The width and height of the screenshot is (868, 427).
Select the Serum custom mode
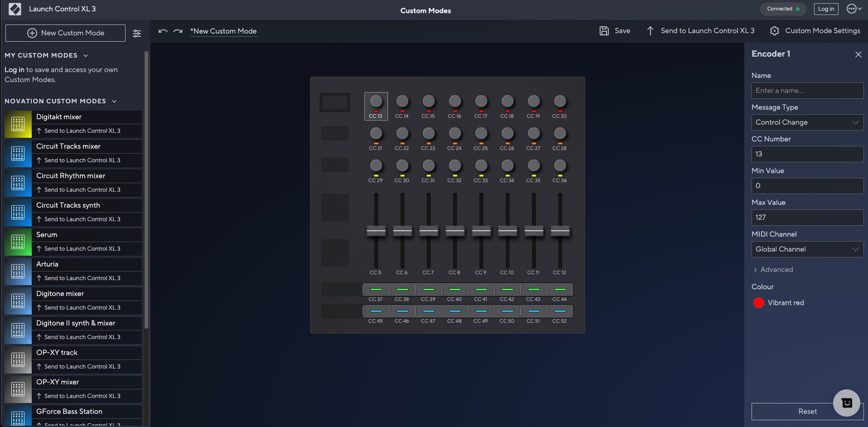pos(47,235)
